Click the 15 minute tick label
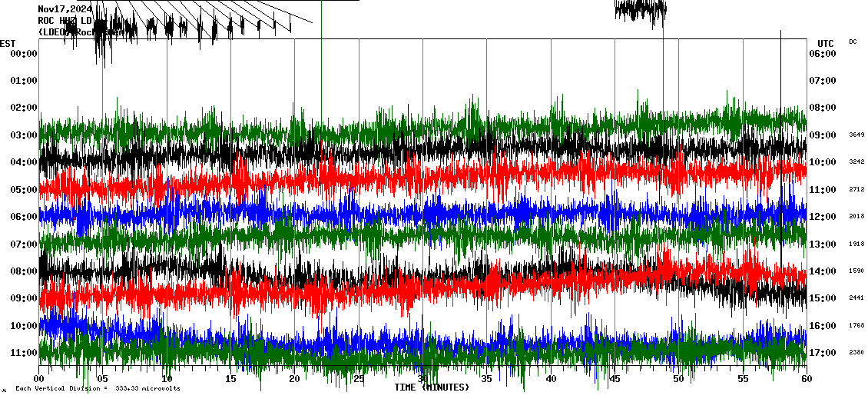The image size is (868, 399). (231, 379)
